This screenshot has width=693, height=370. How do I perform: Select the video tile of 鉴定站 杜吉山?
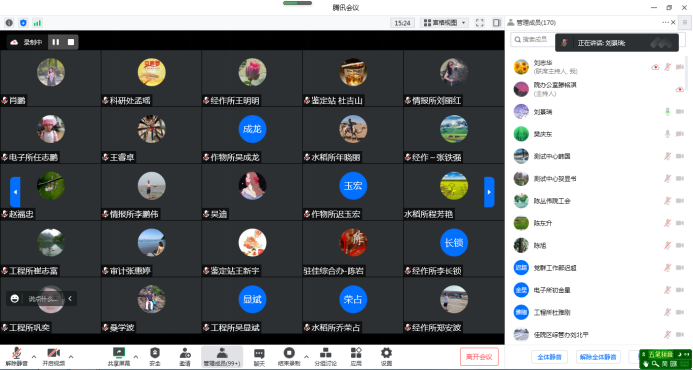click(353, 78)
